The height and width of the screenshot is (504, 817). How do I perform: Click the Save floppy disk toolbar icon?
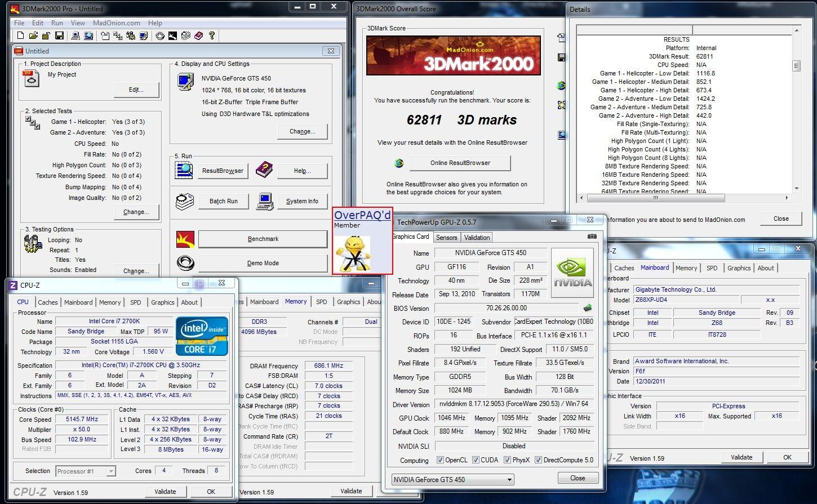59,35
